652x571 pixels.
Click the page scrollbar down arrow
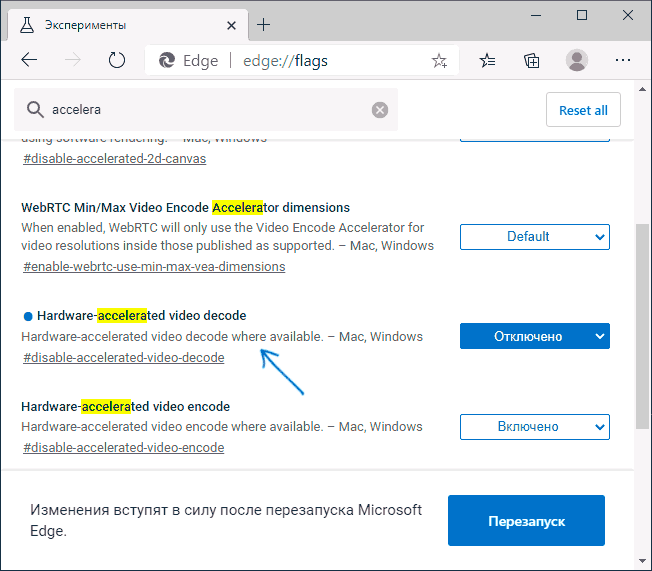(642, 561)
